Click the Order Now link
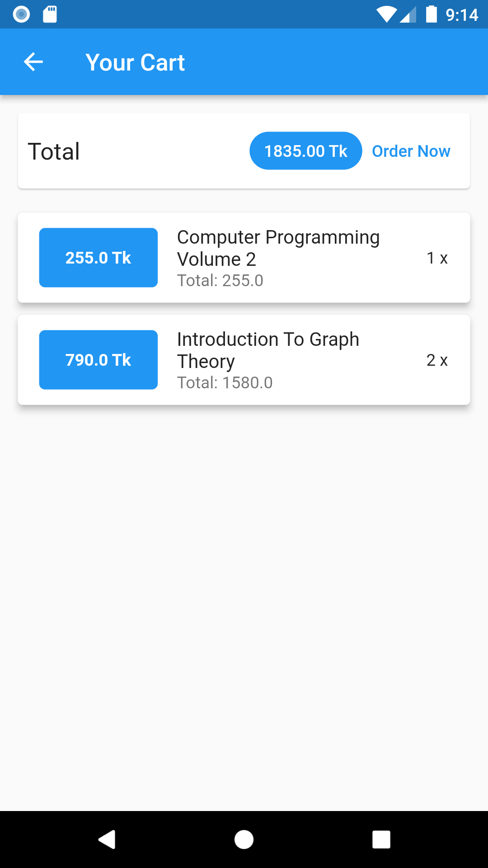Screen dimensions: 488x868 click(411, 151)
